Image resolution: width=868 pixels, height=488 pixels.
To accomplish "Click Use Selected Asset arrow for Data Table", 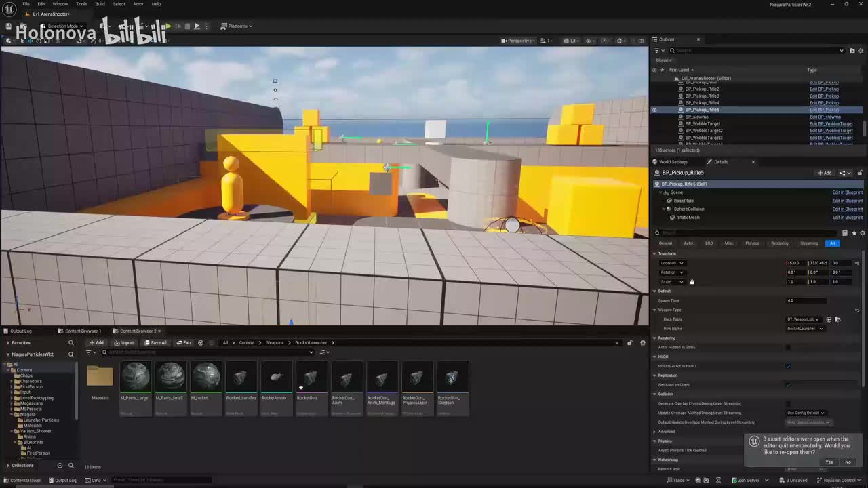I will 829,319.
